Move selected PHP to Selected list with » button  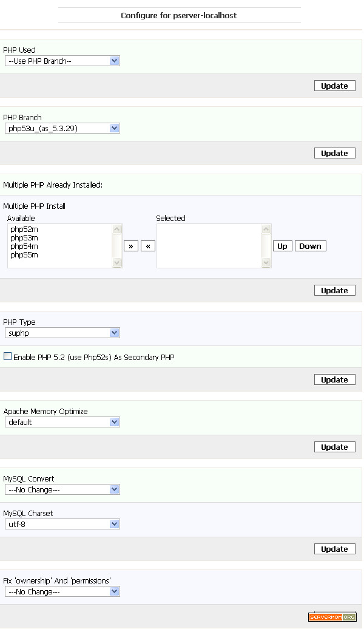pos(131,246)
